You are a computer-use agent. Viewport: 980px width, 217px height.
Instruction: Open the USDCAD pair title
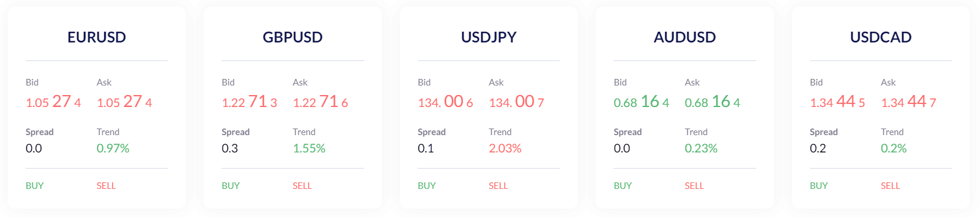[x=881, y=37]
